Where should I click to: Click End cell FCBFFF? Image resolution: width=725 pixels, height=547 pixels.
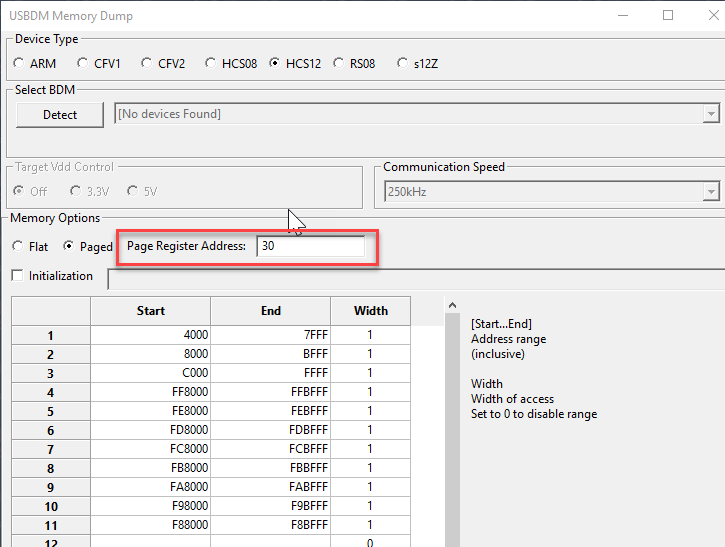point(270,449)
